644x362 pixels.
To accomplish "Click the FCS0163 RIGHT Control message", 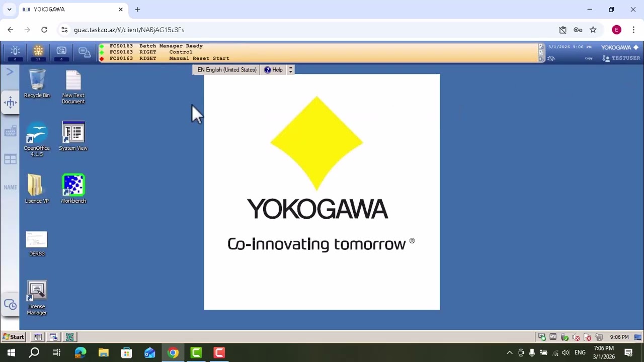I will (x=151, y=52).
